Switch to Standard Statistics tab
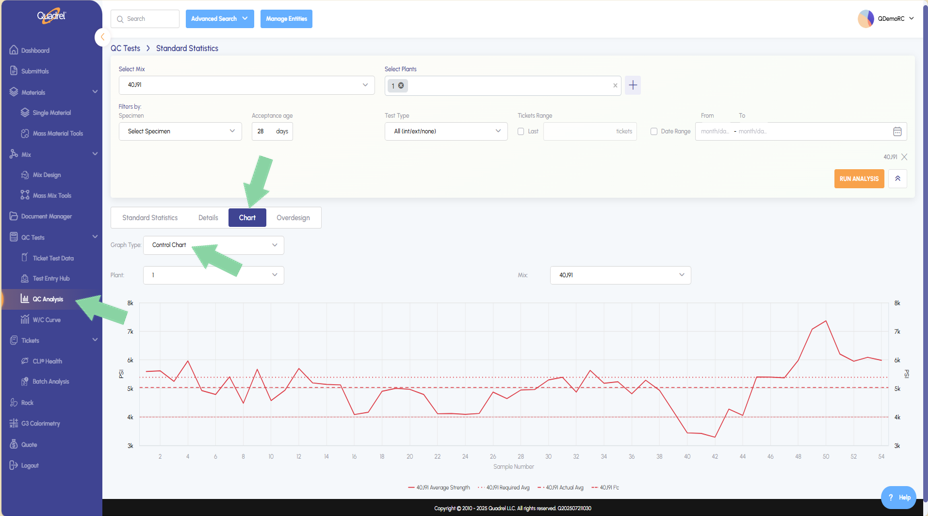 tap(150, 218)
